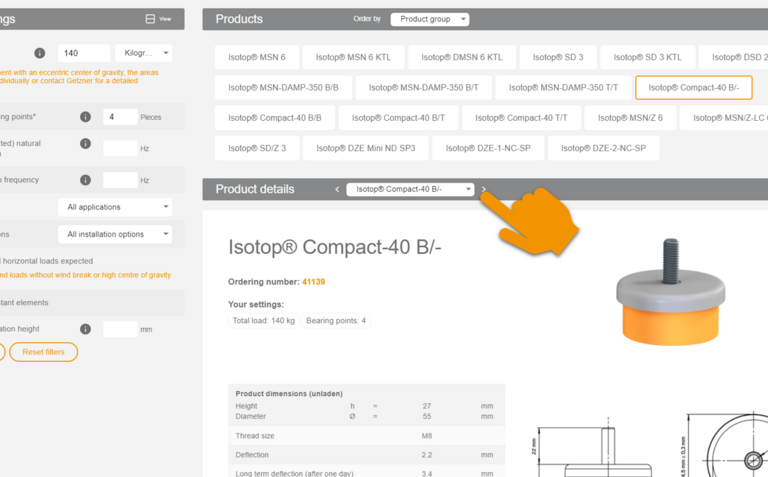Click the bearing points pieces input field
768x477 pixels.
tap(120, 117)
